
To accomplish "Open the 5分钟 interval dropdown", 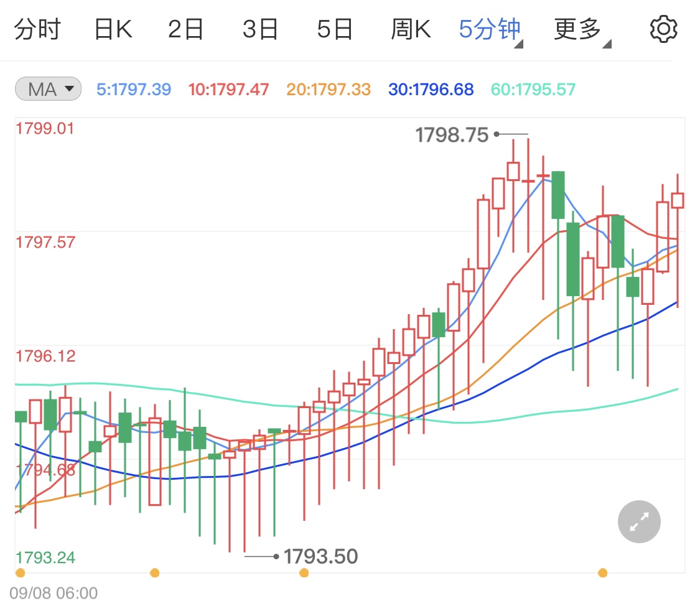I will pyautogui.click(x=490, y=30).
